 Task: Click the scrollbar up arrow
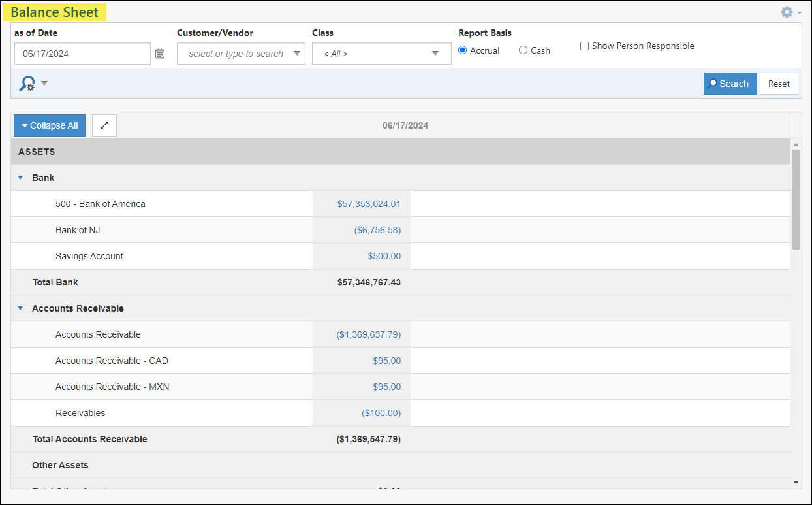click(796, 144)
